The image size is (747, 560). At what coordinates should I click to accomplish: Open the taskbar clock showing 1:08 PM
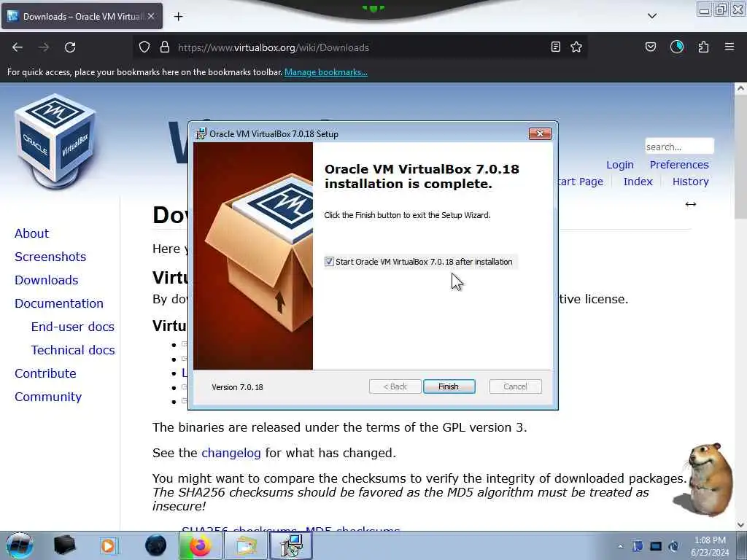(710, 546)
